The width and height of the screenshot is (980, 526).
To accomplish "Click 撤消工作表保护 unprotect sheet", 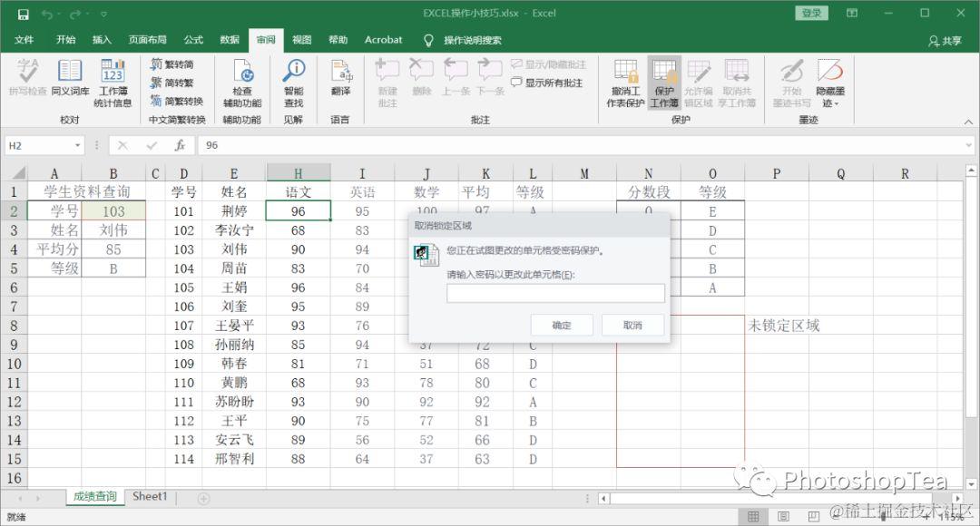I will pyautogui.click(x=625, y=83).
